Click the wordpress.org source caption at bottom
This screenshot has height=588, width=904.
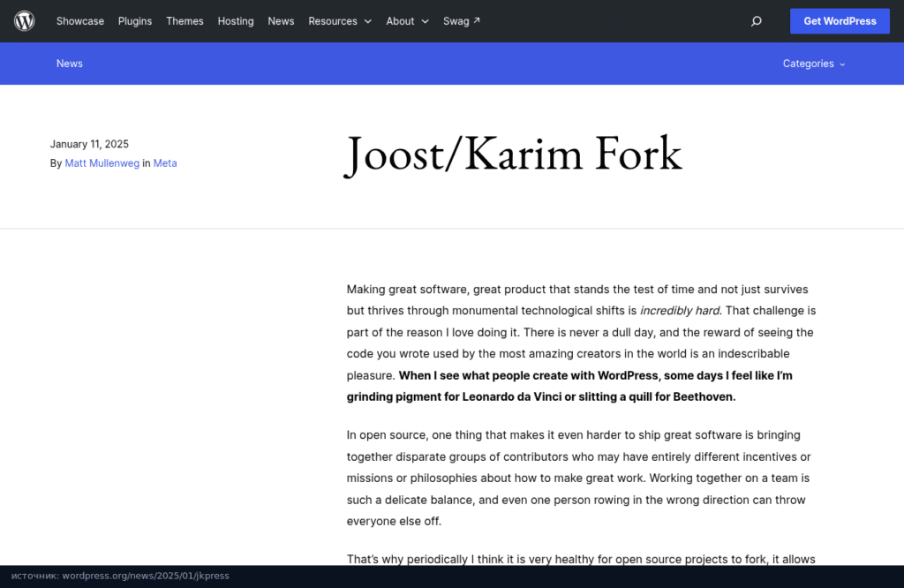pos(120,576)
